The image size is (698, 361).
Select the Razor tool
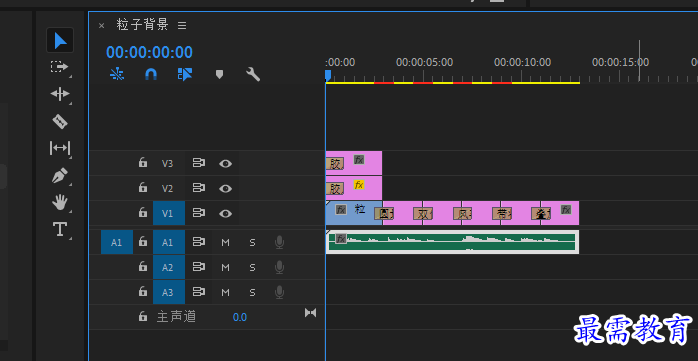click(x=60, y=121)
